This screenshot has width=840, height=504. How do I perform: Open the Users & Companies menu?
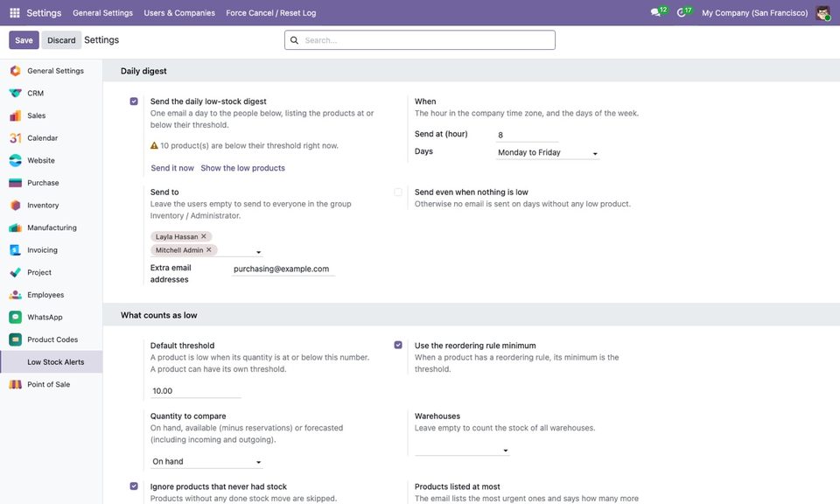coord(179,13)
